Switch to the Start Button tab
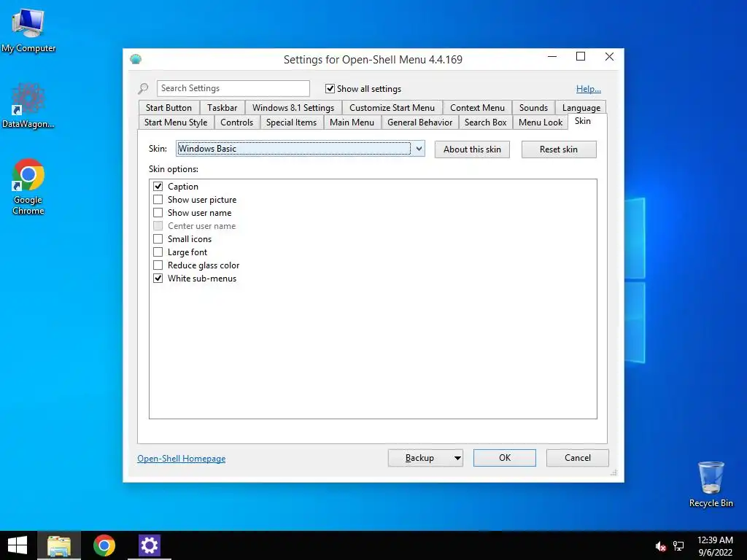747x560 pixels. point(169,108)
